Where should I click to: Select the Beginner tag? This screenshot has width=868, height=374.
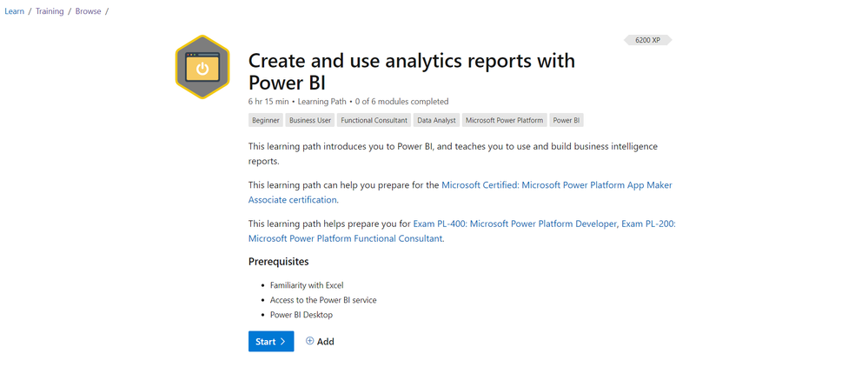coord(266,120)
